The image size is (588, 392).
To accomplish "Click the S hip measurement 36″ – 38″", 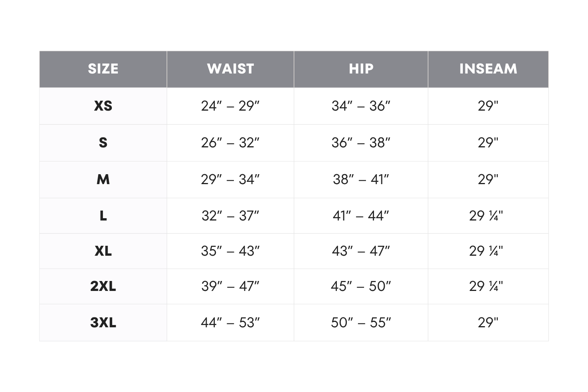I will coord(361,143).
